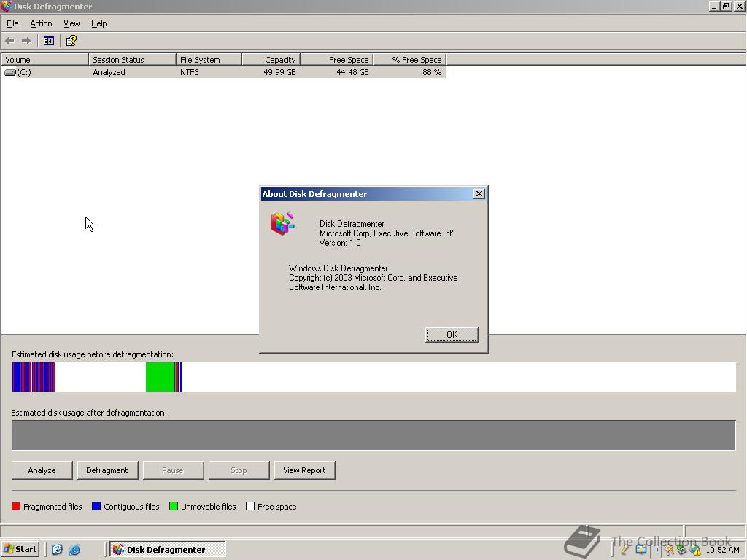
Task: Click the blue window tray icon
Action: pos(641,550)
